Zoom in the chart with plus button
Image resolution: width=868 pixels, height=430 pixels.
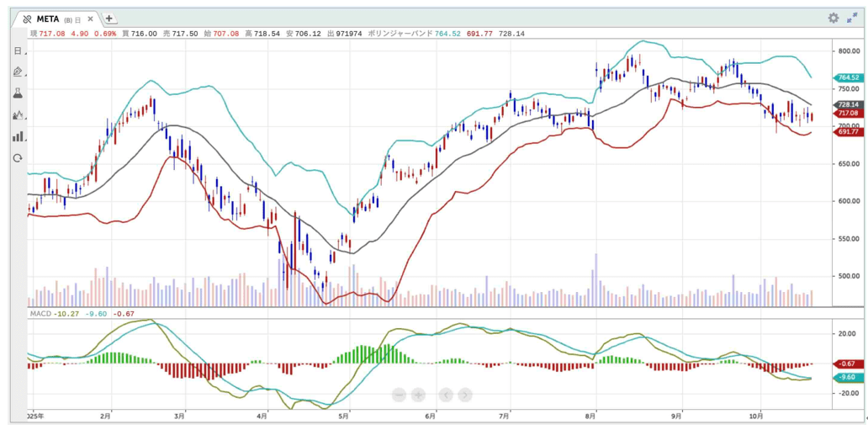click(418, 395)
